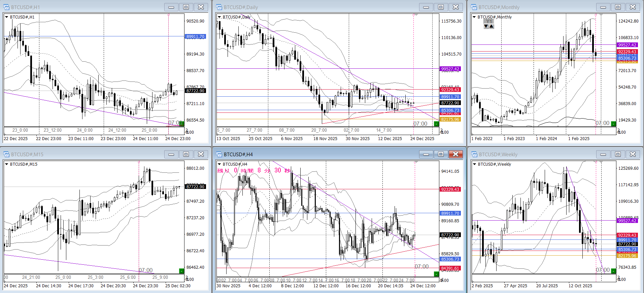
Task: Maximize the BTCUSD#,H4 chart window
Action: [x=441, y=154]
